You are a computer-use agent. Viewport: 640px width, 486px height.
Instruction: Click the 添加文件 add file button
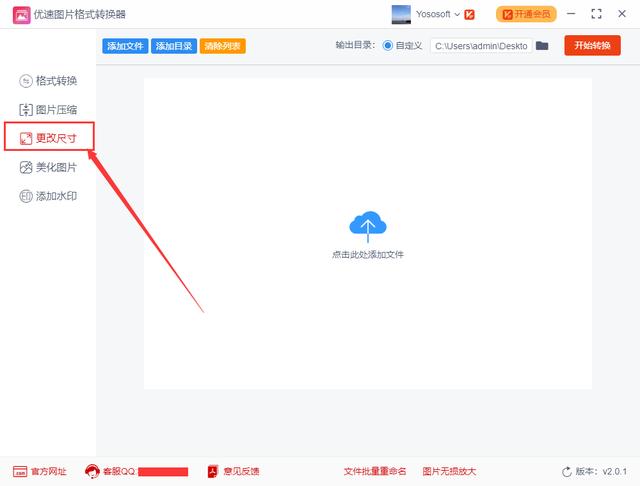[x=125, y=46]
